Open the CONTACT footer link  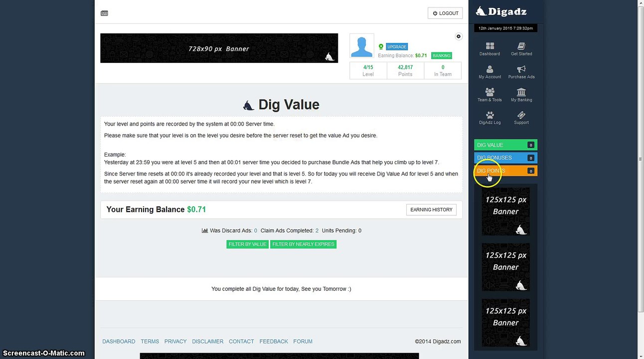click(x=241, y=342)
